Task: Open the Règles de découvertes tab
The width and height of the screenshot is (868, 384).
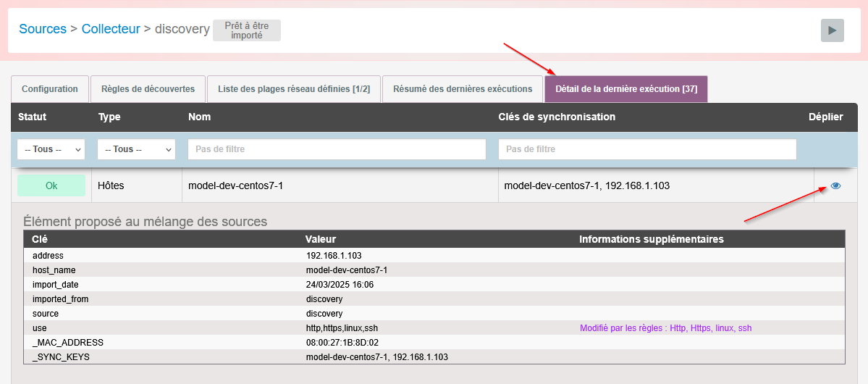Action: [x=148, y=89]
